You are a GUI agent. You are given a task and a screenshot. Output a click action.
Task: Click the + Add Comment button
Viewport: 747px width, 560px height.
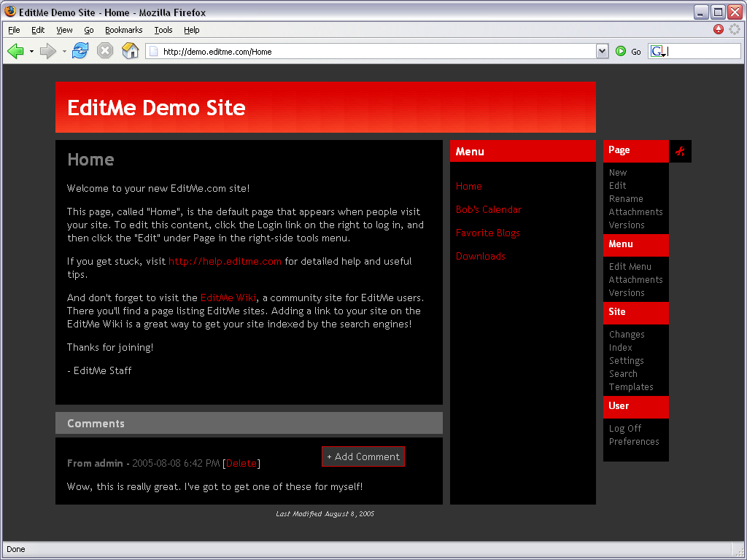point(363,456)
